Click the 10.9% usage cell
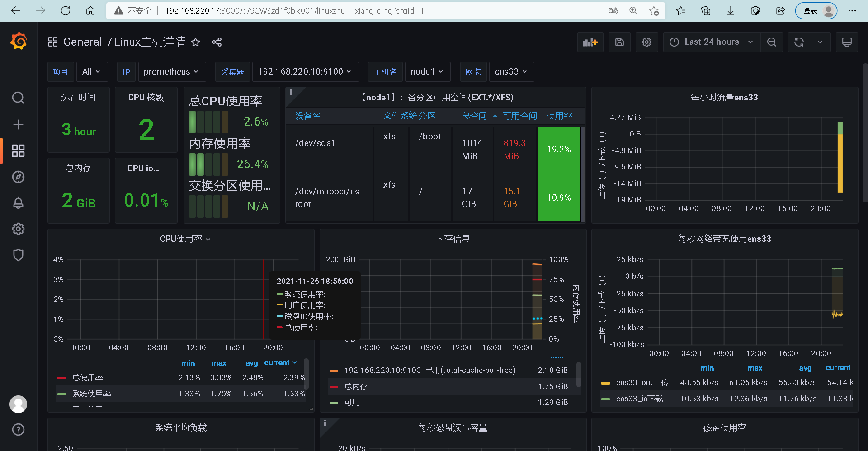The width and height of the screenshot is (868, 451). [559, 198]
